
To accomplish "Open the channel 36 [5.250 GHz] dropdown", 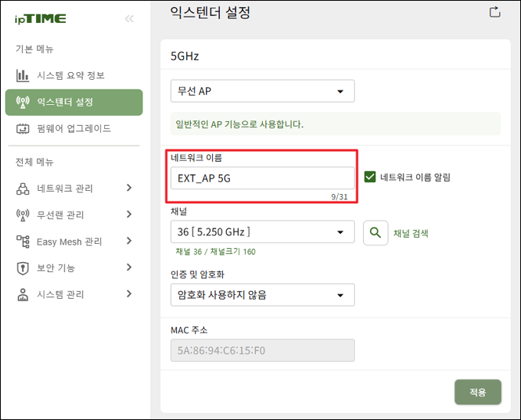I will 263,232.
